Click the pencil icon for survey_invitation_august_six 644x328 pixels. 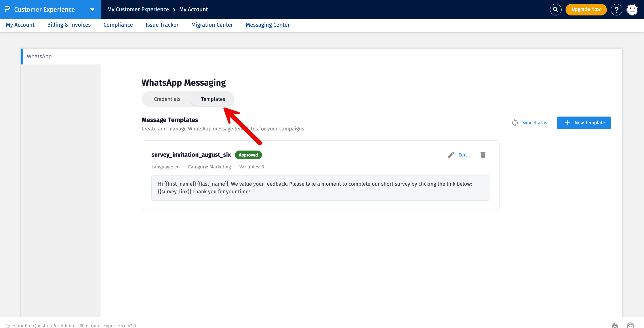[x=451, y=155]
